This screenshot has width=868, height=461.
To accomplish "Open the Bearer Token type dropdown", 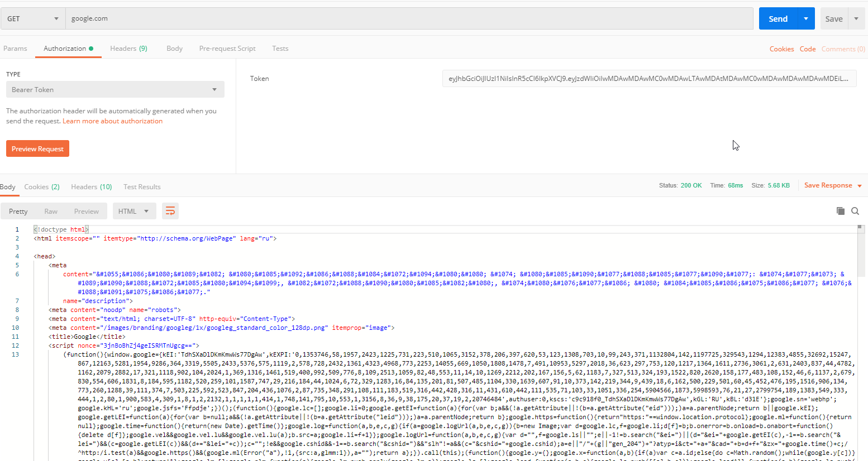I will [x=115, y=89].
